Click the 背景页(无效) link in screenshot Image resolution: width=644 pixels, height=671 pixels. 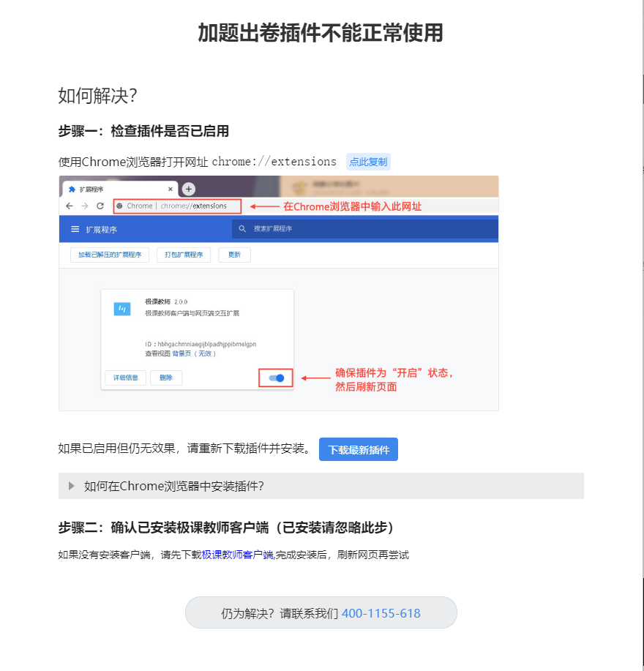[194, 353]
